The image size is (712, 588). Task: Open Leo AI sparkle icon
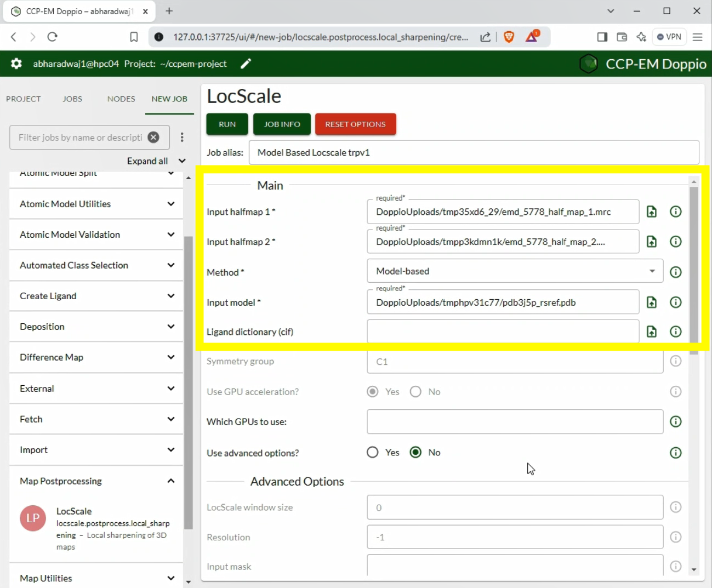641,37
